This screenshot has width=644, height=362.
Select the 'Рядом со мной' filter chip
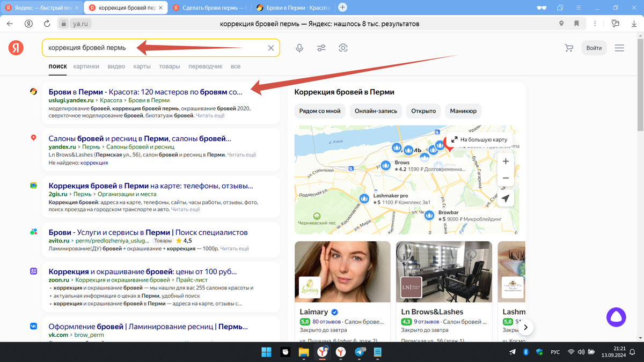coord(320,111)
